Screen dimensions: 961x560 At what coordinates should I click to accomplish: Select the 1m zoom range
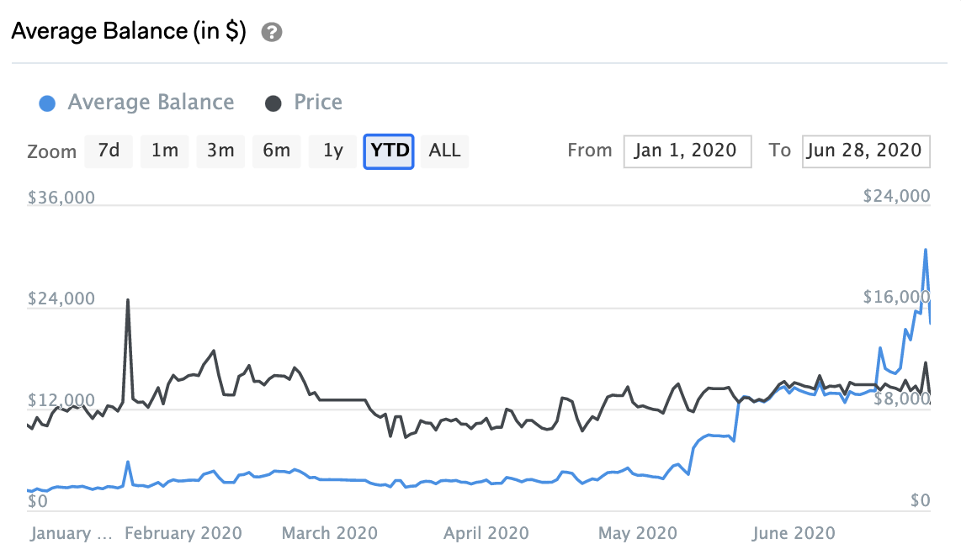point(165,151)
